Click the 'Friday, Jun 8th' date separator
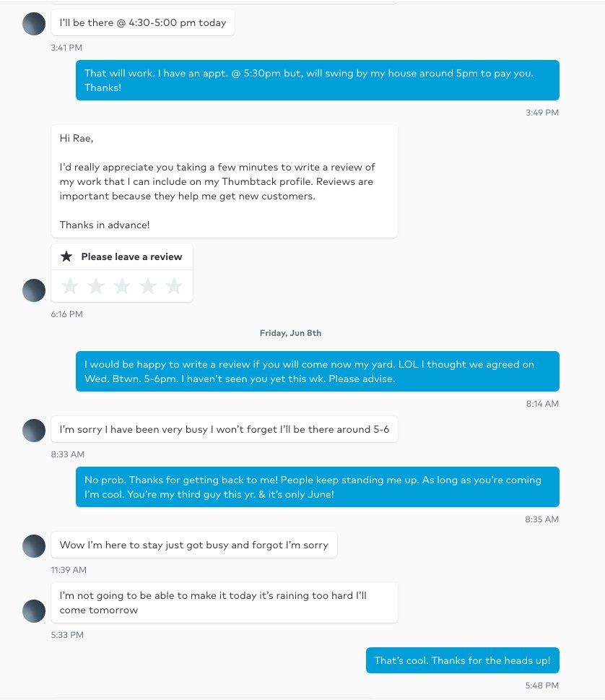This screenshot has width=605, height=700. click(x=290, y=333)
